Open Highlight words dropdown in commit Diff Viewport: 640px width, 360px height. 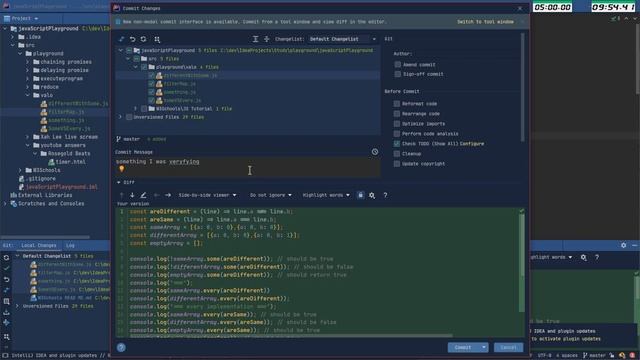[326, 195]
